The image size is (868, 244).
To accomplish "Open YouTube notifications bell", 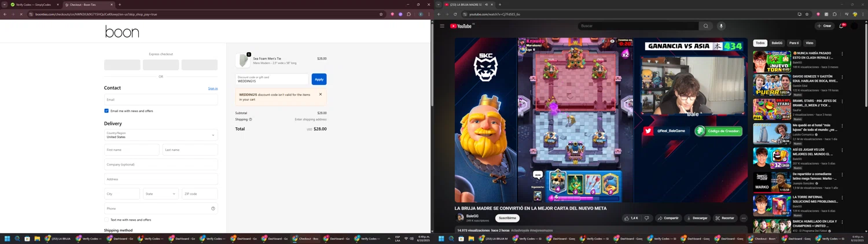I will point(841,26).
